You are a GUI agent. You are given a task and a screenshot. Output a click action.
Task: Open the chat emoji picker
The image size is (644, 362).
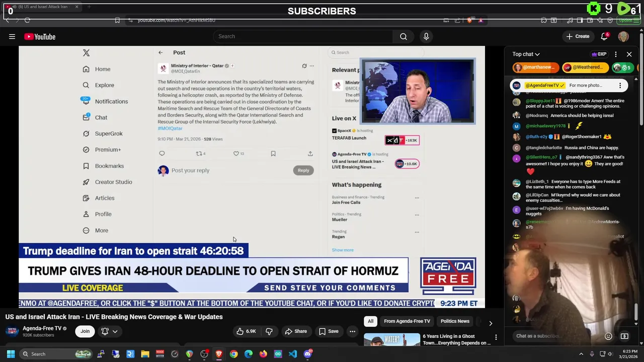608,336
